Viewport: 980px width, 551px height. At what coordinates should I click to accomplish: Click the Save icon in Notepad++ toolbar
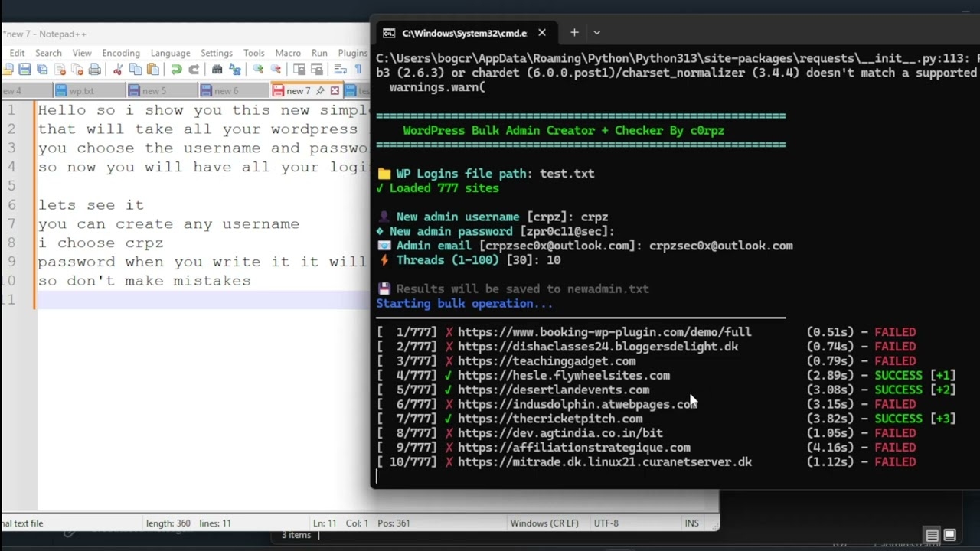(x=24, y=70)
